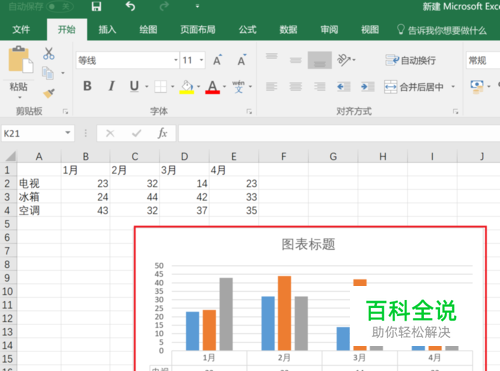500x371 pixels.
Task: Click the Name Box showing K21
Action: pyautogui.click(x=32, y=134)
